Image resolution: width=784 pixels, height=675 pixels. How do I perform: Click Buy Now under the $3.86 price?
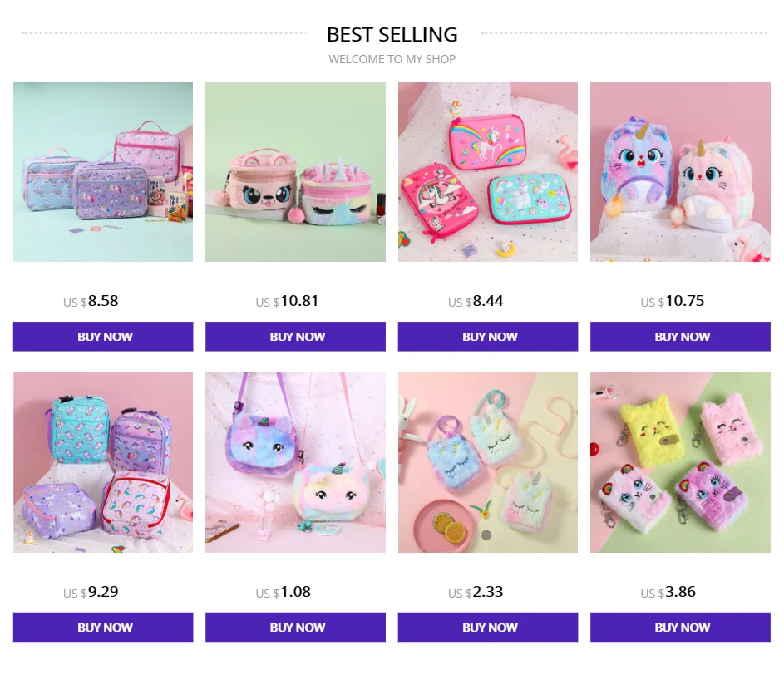(x=681, y=627)
